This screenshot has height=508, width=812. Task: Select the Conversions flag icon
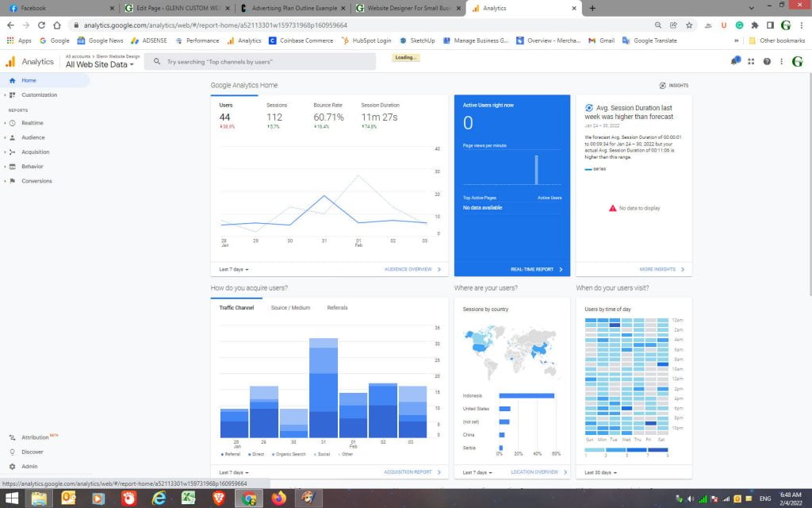(x=14, y=181)
